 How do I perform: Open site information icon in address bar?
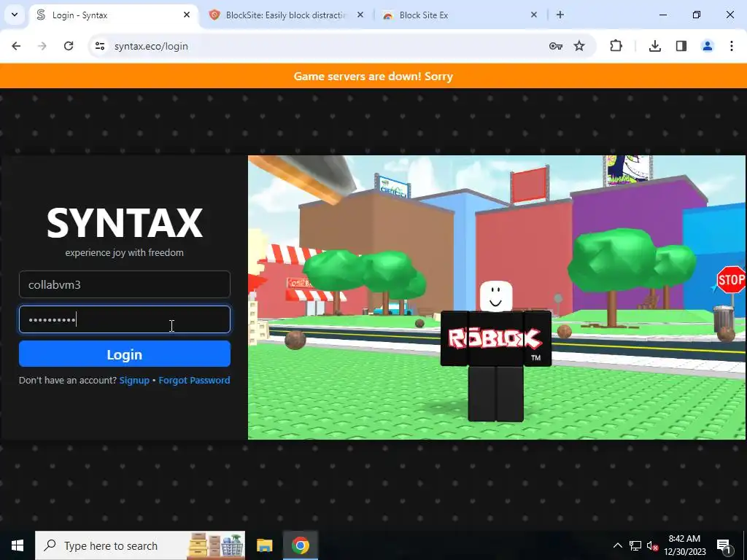tap(100, 46)
